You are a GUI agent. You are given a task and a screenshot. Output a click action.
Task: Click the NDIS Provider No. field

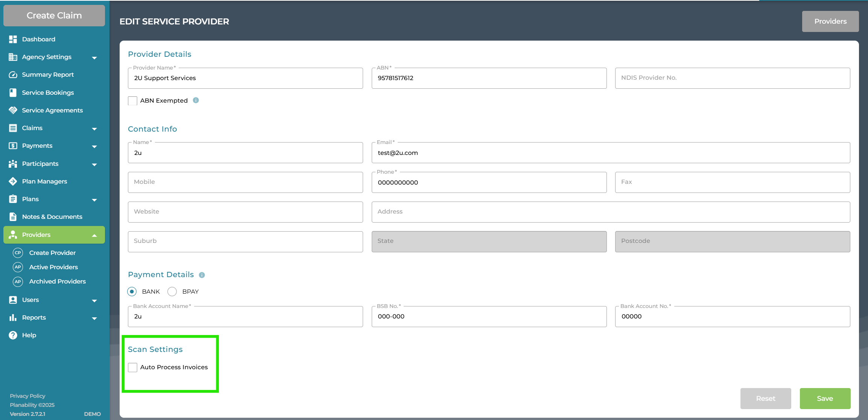point(733,78)
